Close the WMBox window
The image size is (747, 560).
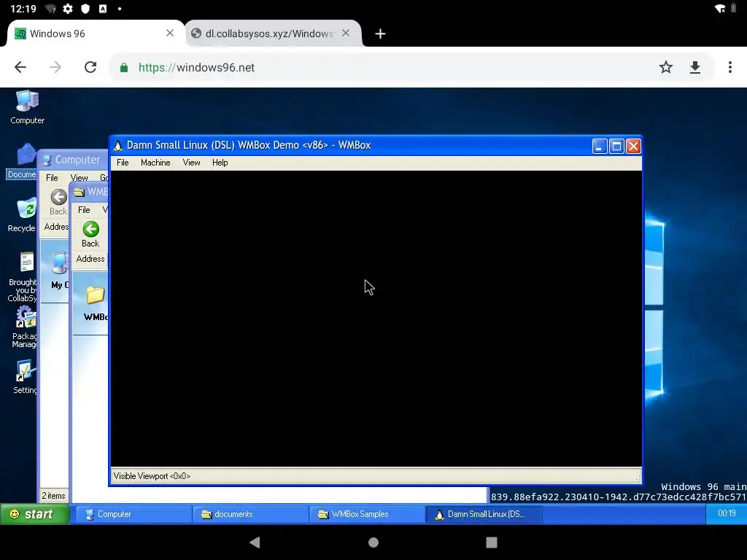click(x=633, y=146)
